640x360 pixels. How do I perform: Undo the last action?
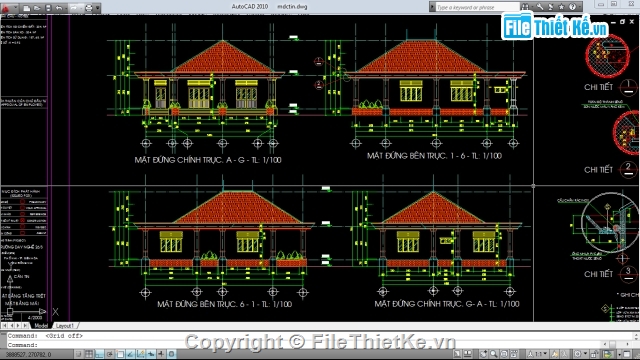[59, 8]
